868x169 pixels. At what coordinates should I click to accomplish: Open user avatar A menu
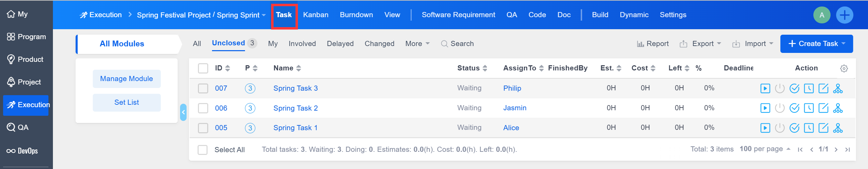point(822,15)
